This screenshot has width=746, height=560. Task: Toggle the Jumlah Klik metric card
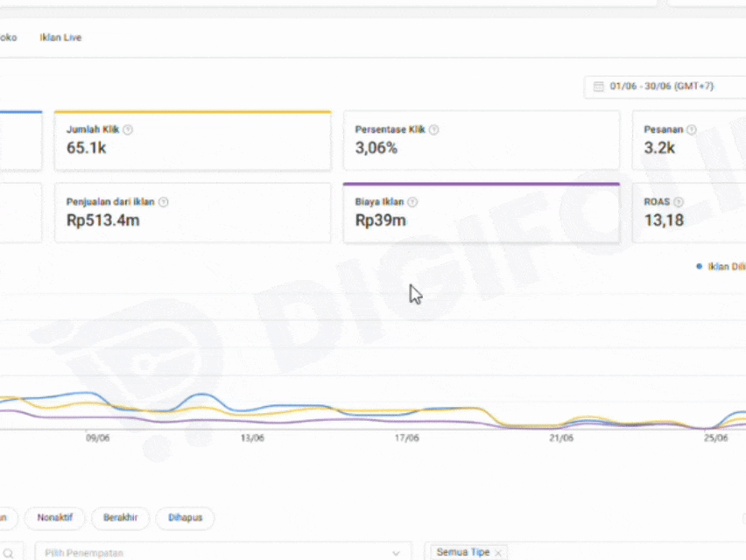pyautogui.click(x=193, y=140)
